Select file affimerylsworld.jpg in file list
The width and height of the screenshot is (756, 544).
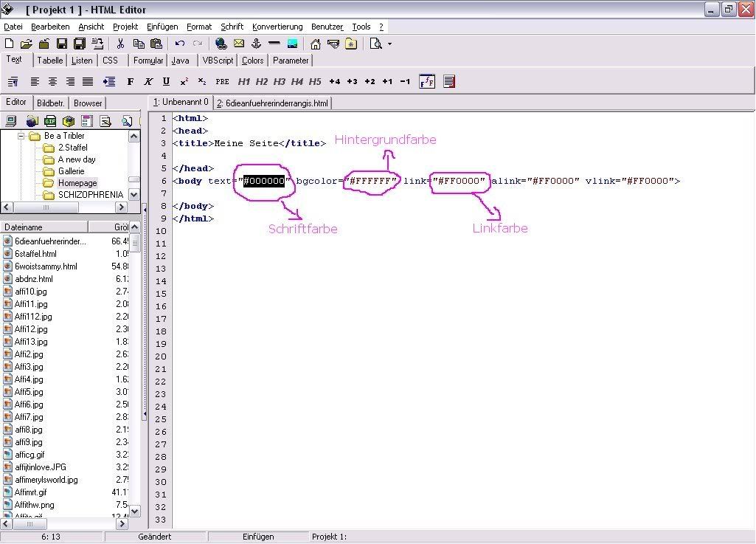(x=46, y=480)
